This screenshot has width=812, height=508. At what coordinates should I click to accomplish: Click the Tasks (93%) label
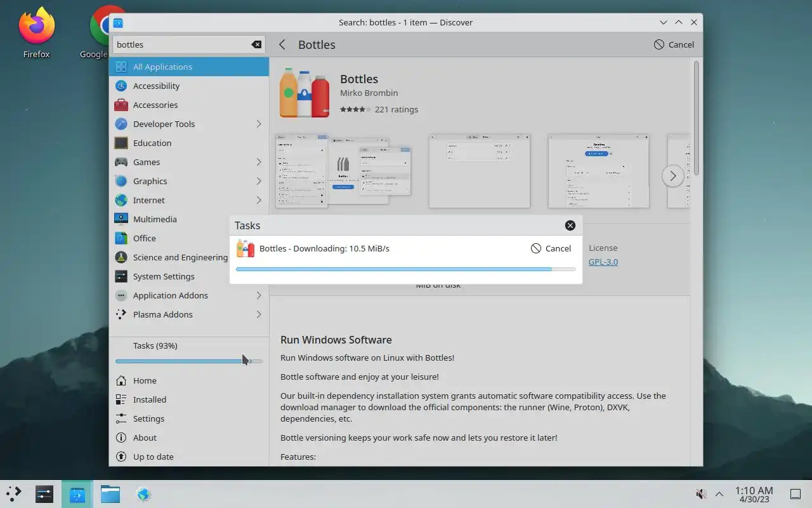pos(155,345)
